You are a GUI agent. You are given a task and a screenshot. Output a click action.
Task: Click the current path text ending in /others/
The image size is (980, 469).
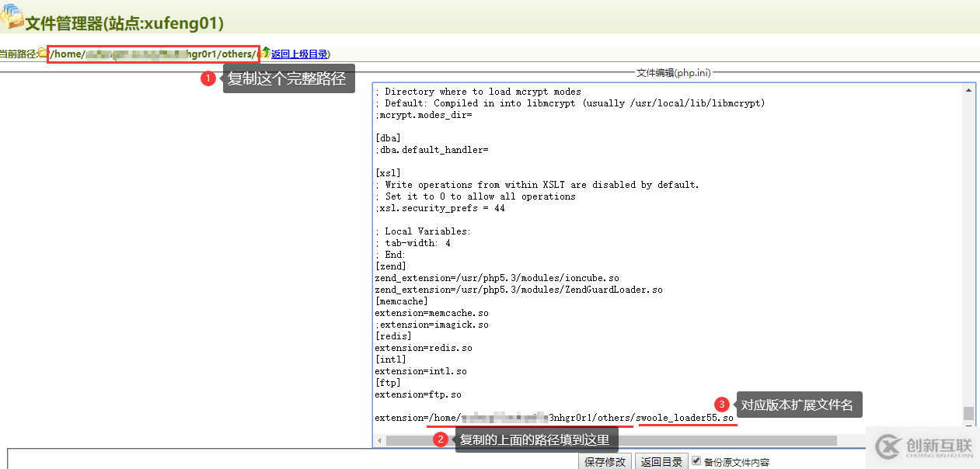(152, 54)
